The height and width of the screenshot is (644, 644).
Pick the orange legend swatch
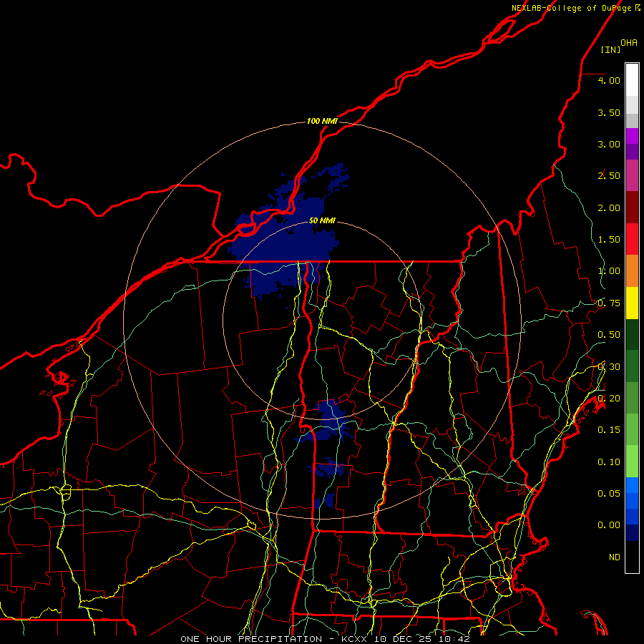(x=632, y=271)
